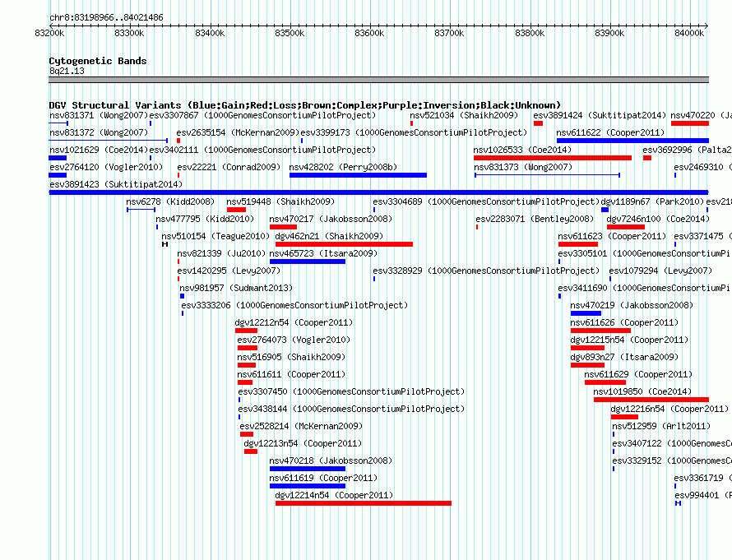Click the nsv512959 (Arlt2011) label

click(661, 426)
